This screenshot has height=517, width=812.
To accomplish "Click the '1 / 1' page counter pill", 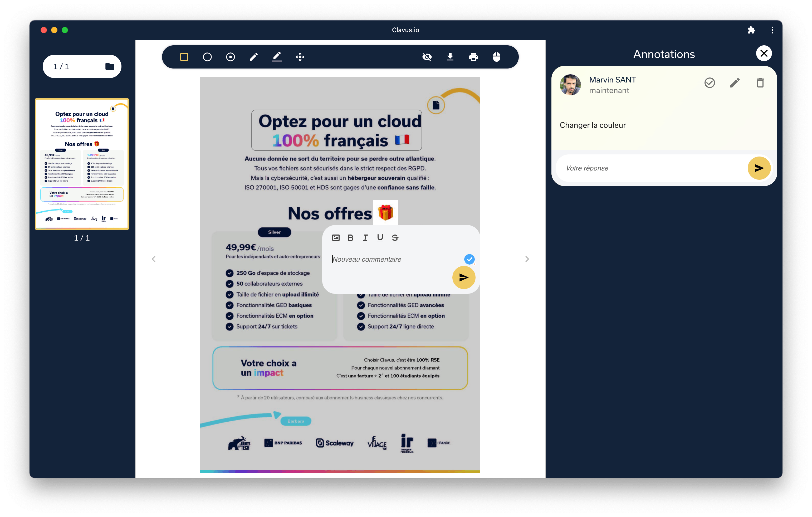I will click(82, 66).
